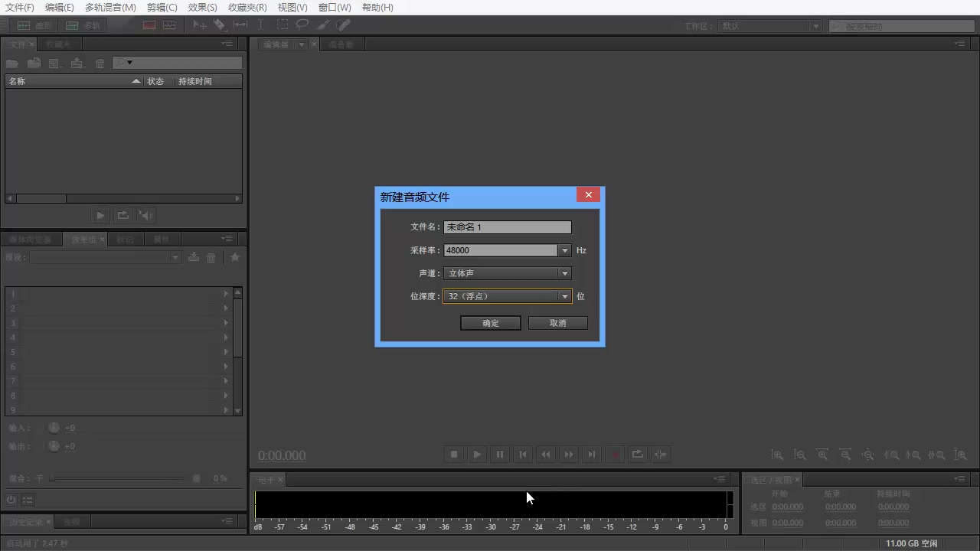
Task: Click the zoom in amplitude icon
Action: pyautogui.click(x=776, y=455)
